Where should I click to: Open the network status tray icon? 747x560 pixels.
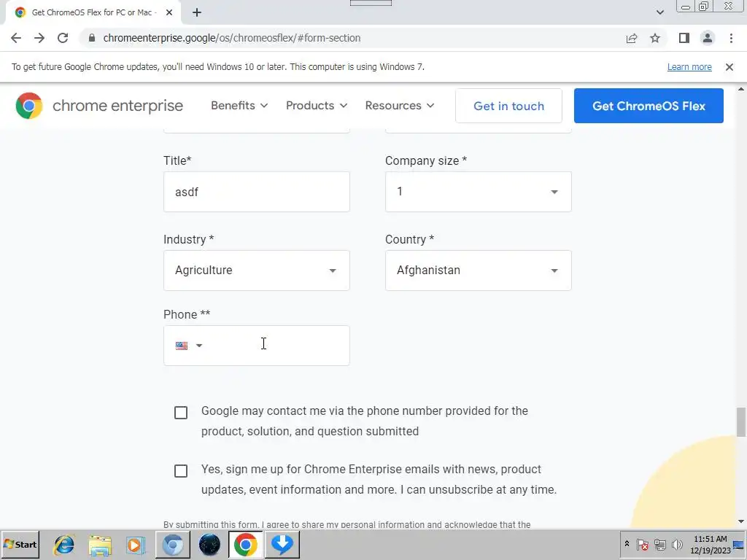pos(659,544)
